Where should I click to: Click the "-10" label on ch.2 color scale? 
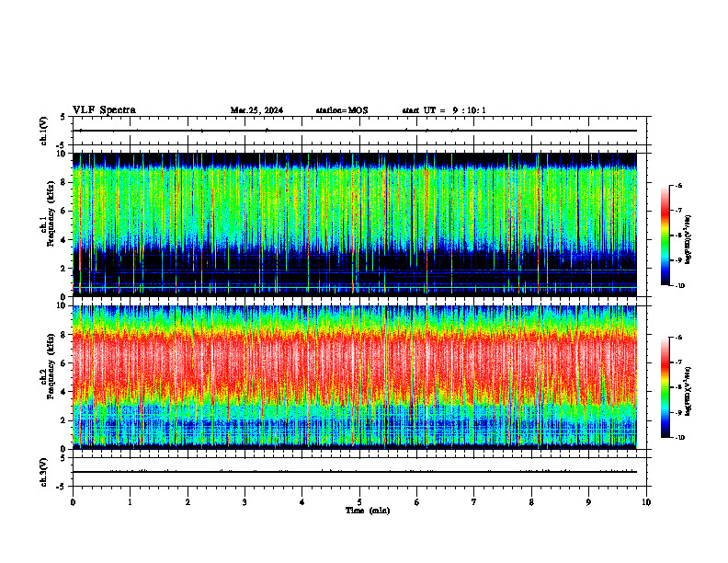679,438
